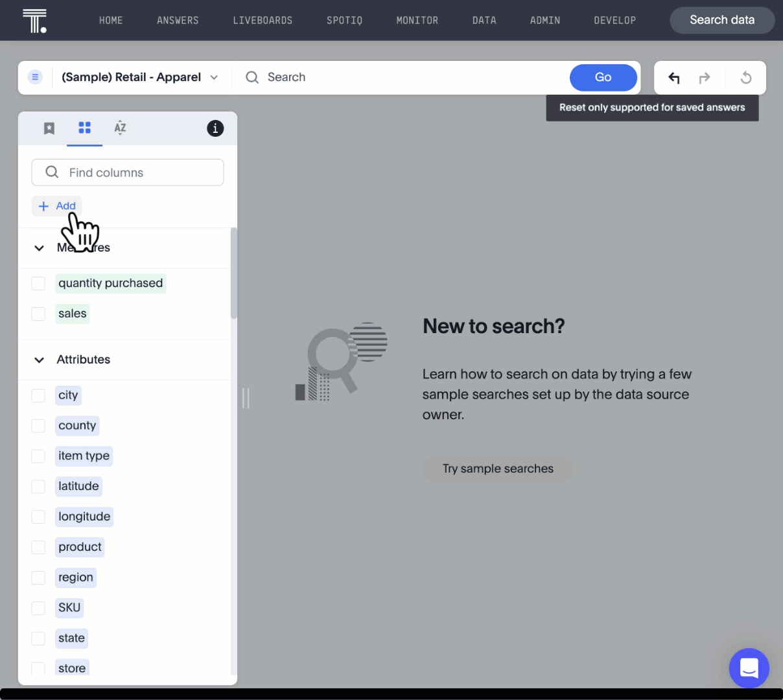
Task: Open the chat support widget
Action: tap(749, 668)
